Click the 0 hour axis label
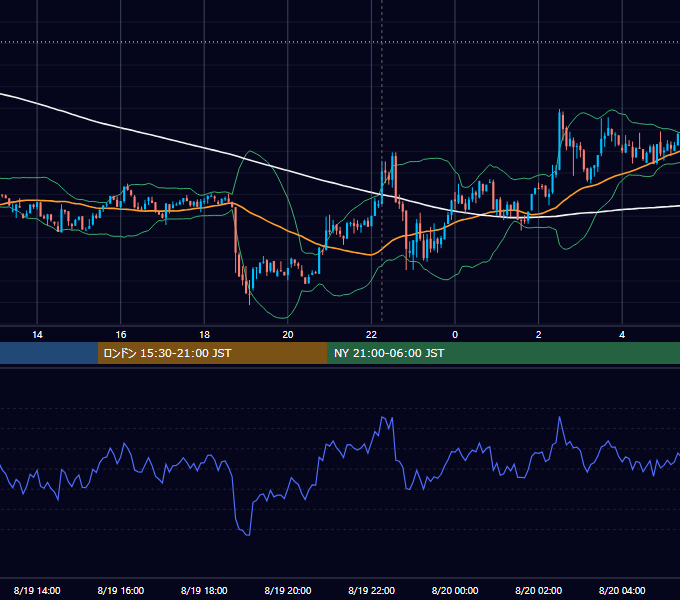Screen dimensions: 680x600 click(x=455, y=335)
